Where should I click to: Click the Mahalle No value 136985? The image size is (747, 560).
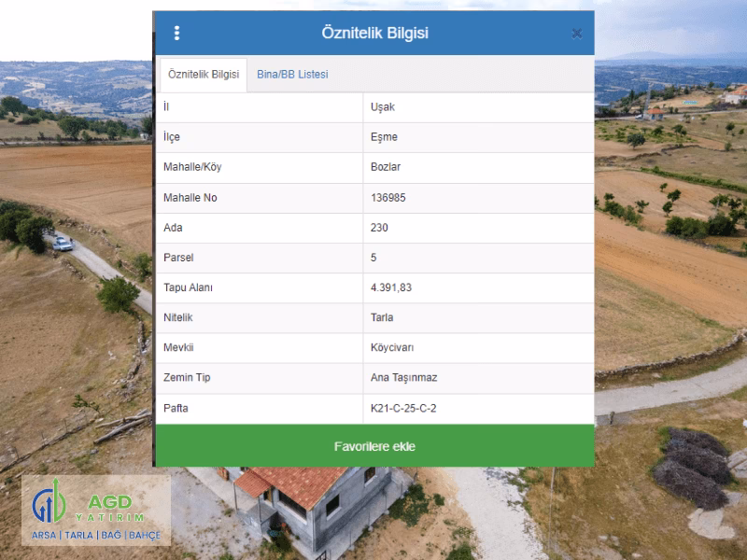pos(388,198)
